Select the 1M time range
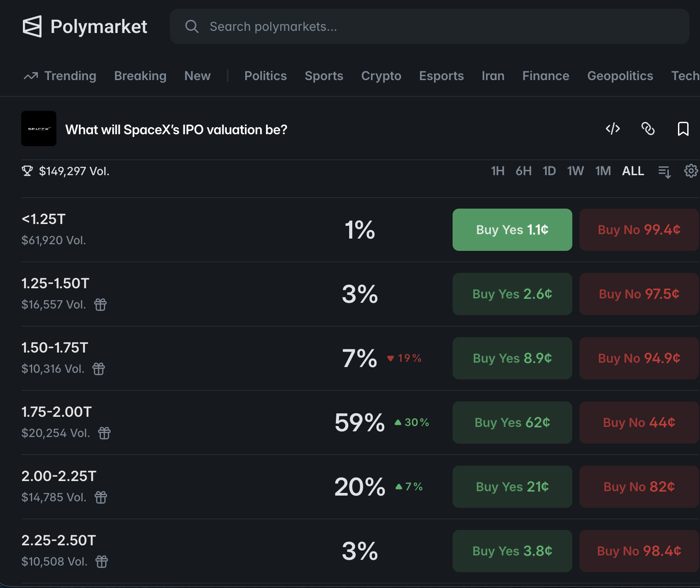Image resolution: width=700 pixels, height=588 pixels. tap(603, 171)
